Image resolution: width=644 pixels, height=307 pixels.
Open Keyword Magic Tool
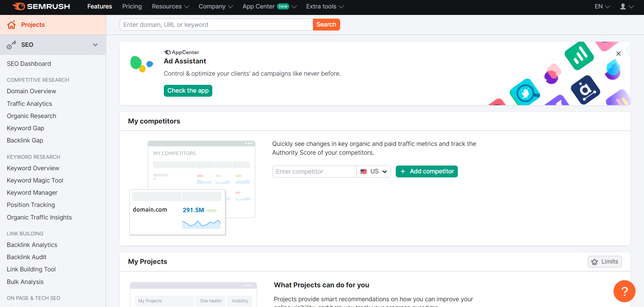[35, 180]
